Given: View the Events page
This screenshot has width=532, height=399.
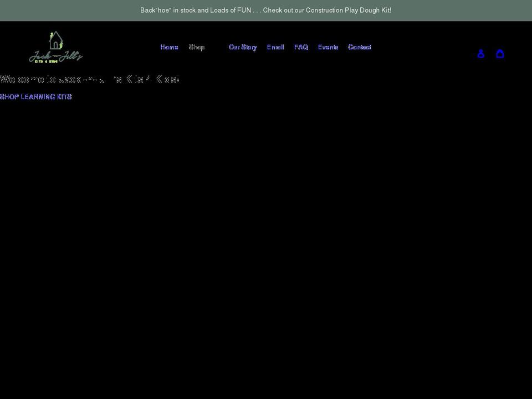Looking at the screenshot, I should [x=328, y=47].
